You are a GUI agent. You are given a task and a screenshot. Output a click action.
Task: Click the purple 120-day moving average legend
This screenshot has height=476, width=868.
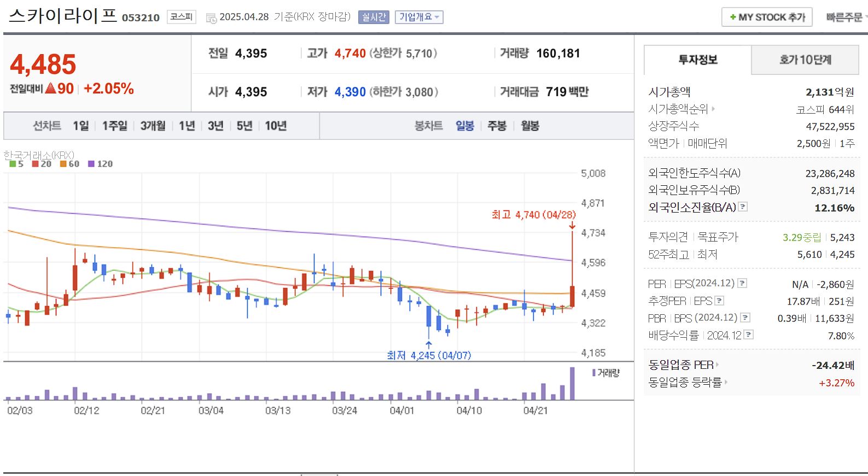[x=100, y=164]
